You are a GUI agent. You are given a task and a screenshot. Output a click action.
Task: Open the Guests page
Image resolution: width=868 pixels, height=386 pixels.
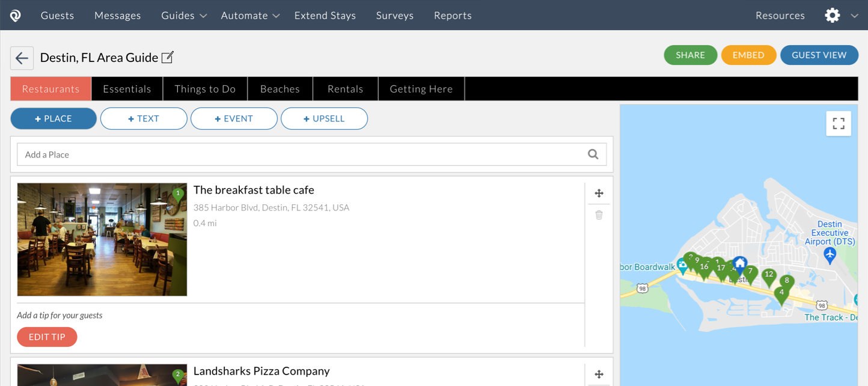click(57, 16)
